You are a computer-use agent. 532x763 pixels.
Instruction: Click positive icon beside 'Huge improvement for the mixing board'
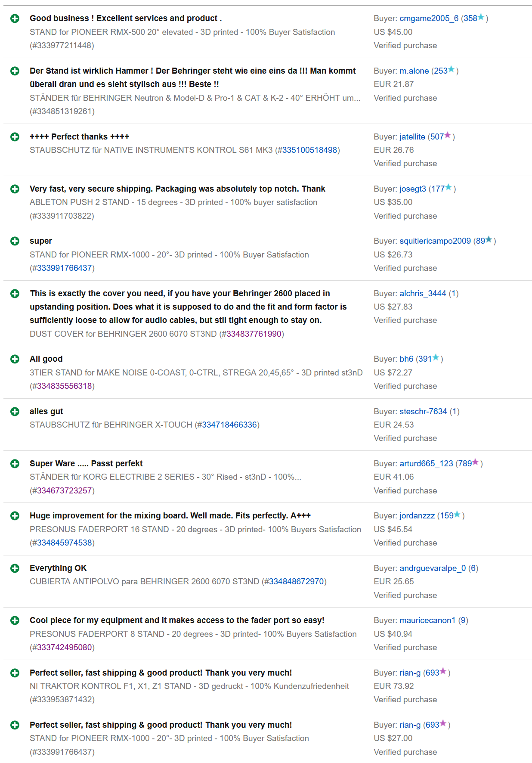point(15,516)
